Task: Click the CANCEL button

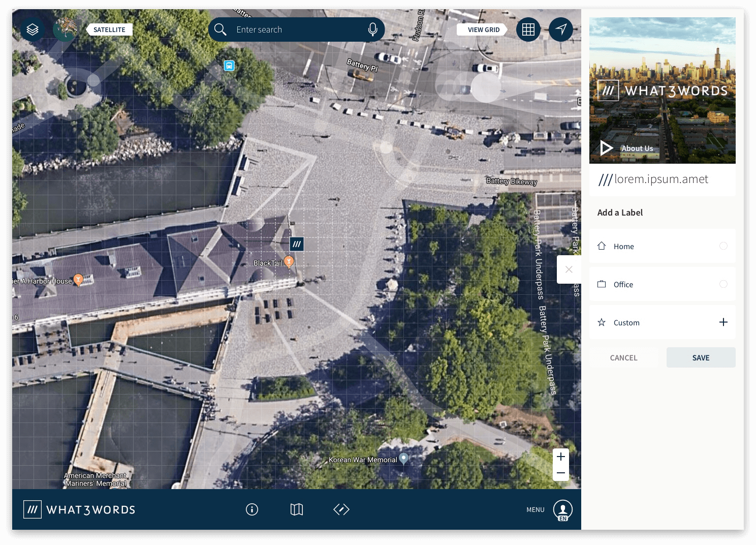Action: tap(623, 357)
